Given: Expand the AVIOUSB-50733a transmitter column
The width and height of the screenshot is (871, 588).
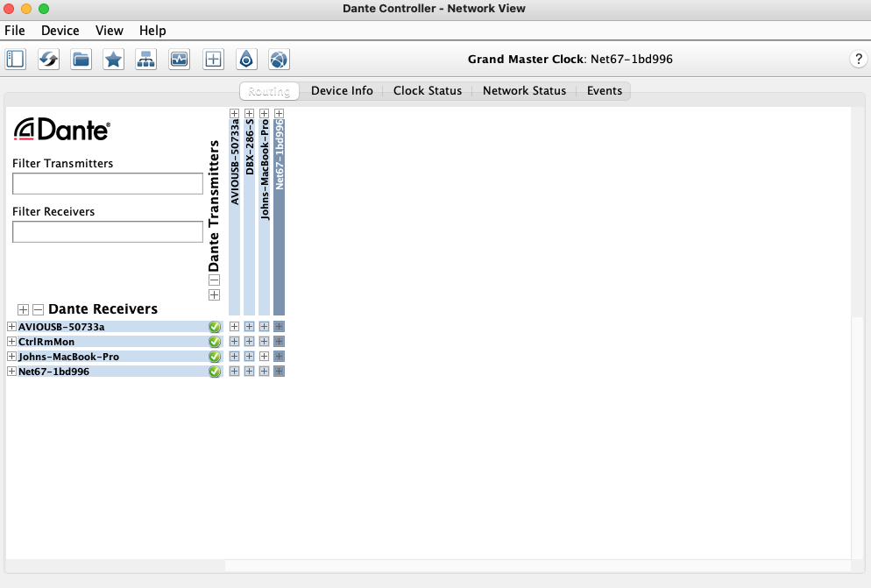Looking at the screenshot, I should point(235,113).
